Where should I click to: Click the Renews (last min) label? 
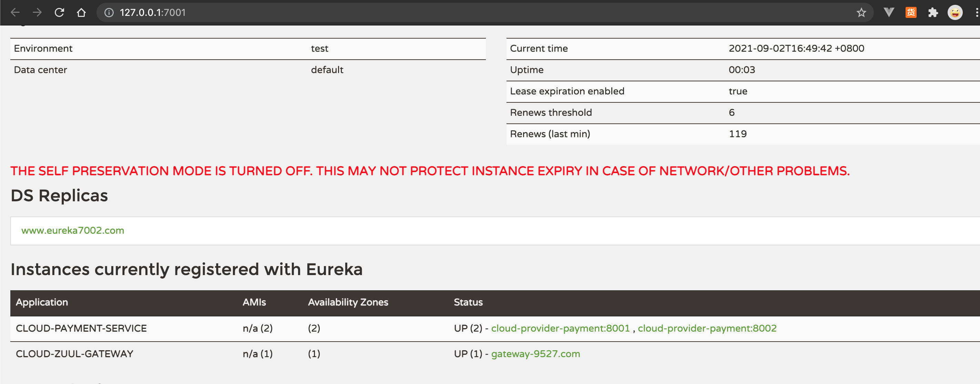[550, 134]
